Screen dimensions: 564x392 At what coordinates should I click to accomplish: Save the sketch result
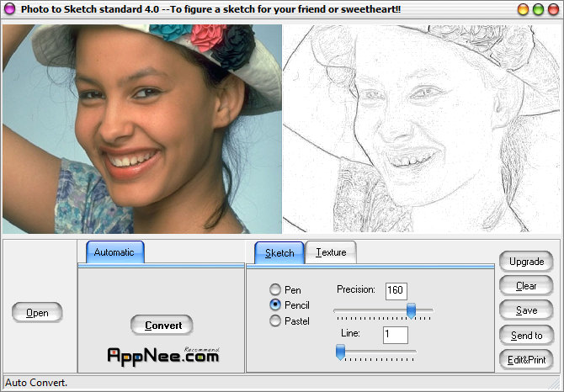coord(526,310)
